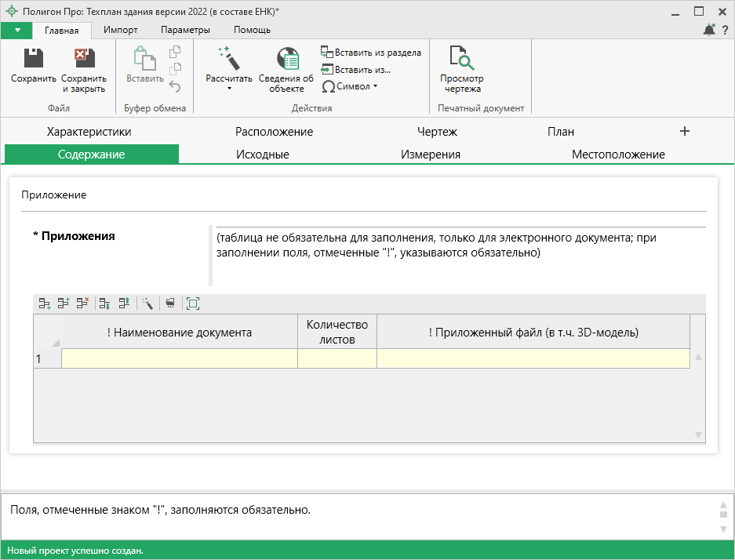Screen dimensions: 735x560
Task: Click the magic wand icon in table toolbar
Action: tap(147, 303)
